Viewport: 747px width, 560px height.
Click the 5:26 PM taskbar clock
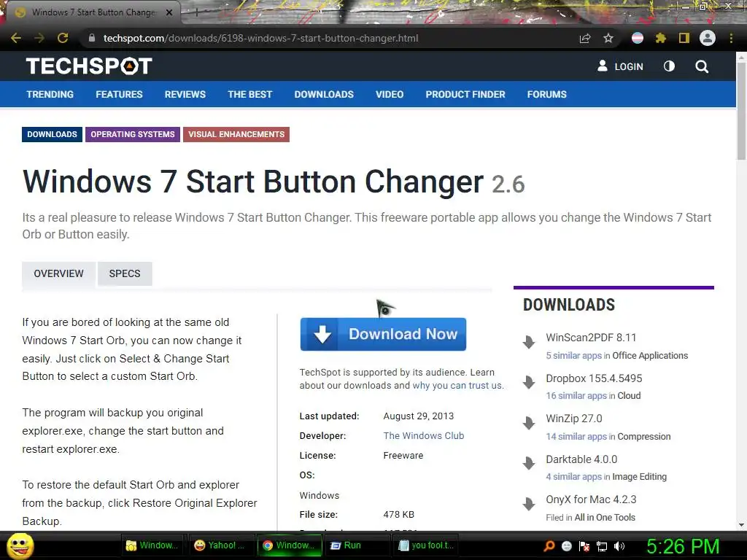coord(683,546)
